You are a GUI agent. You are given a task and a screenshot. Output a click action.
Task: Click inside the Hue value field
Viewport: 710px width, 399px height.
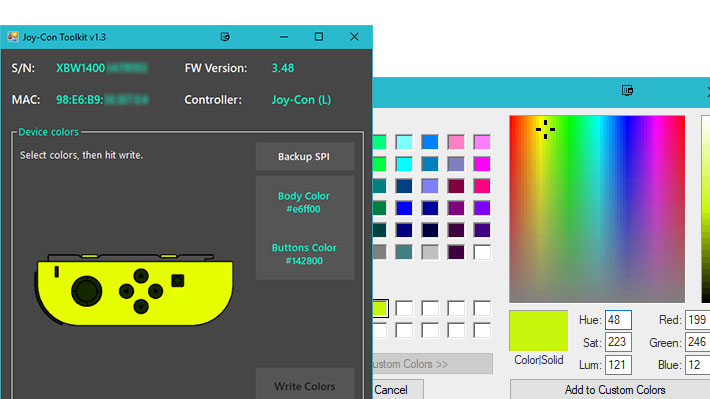tap(618, 320)
